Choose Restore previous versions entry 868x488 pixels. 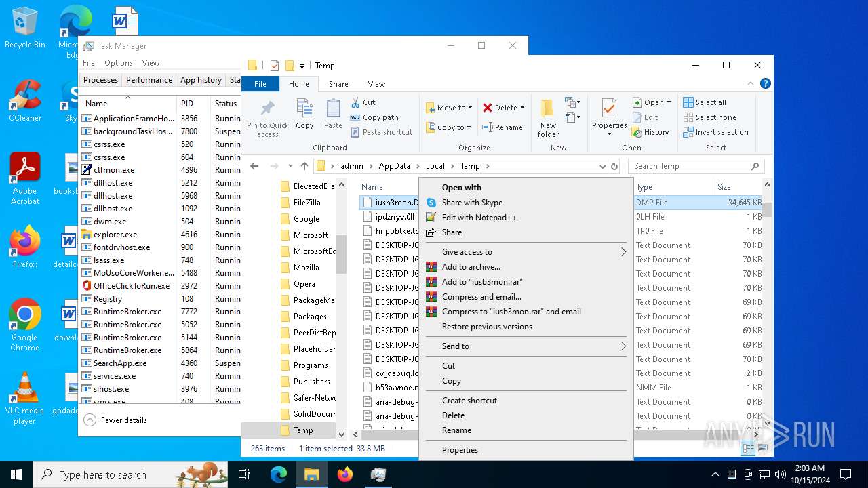click(526, 327)
